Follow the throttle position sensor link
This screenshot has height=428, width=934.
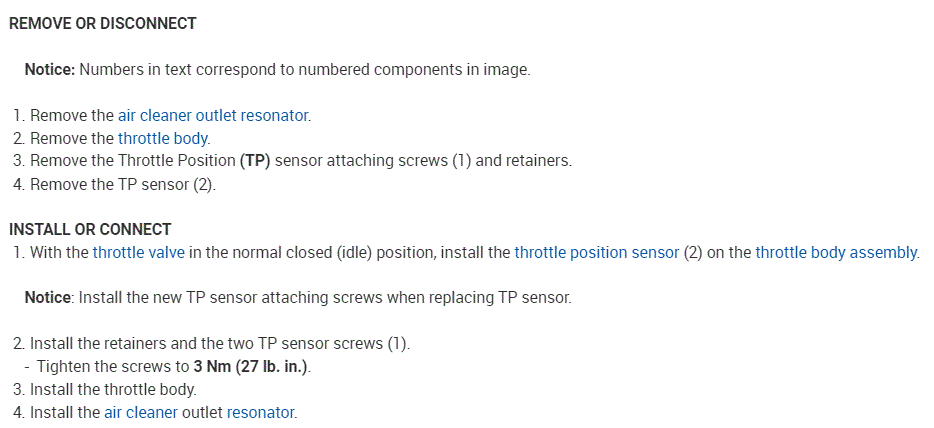(596, 252)
